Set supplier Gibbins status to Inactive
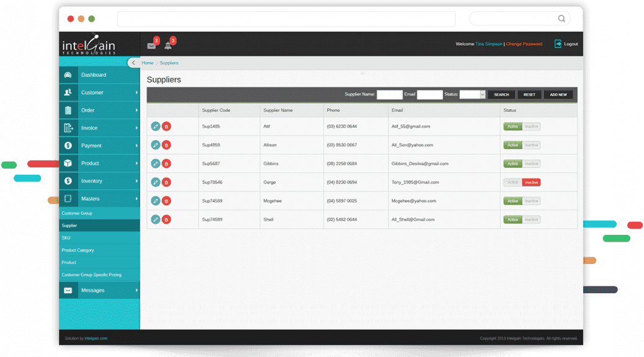Image resolution: width=644 pixels, height=357 pixels. [x=532, y=164]
